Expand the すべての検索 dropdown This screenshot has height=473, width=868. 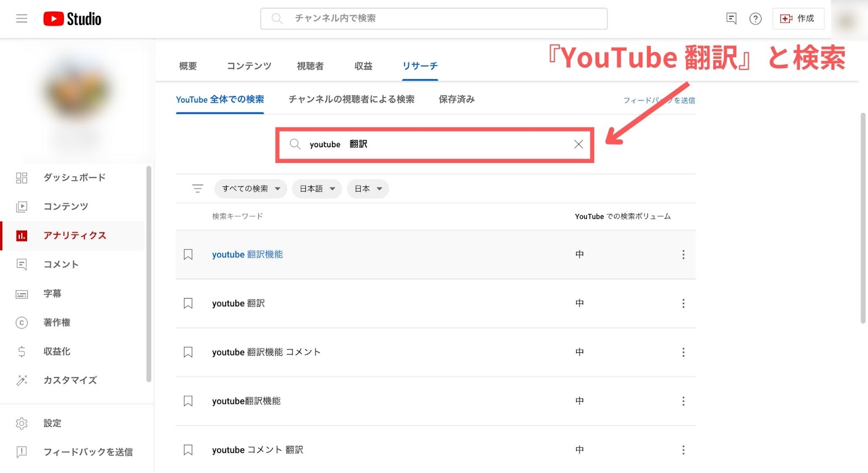tap(251, 188)
